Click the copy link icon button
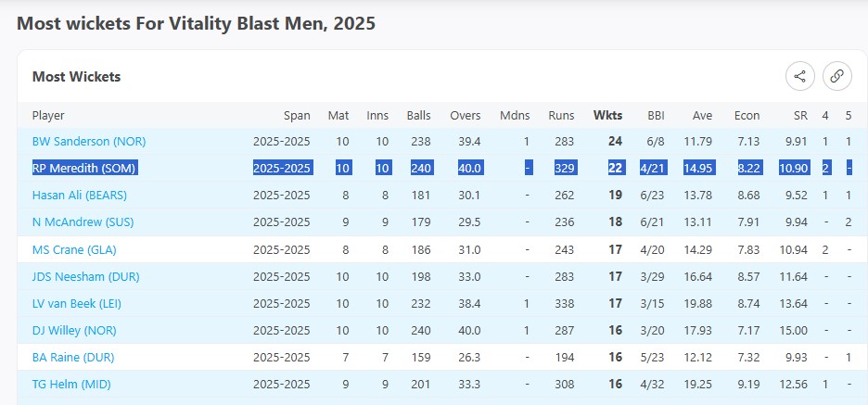The width and height of the screenshot is (868, 405). click(x=837, y=76)
